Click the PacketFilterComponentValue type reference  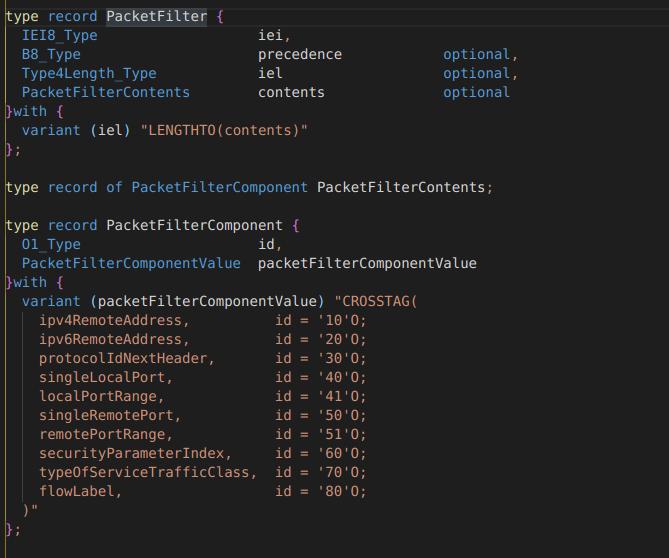[131, 263]
